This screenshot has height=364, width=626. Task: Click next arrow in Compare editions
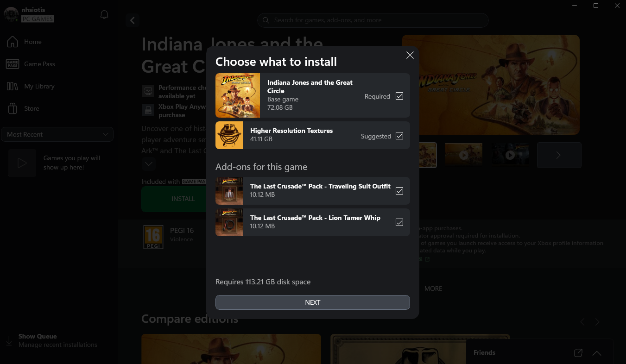click(x=598, y=322)
